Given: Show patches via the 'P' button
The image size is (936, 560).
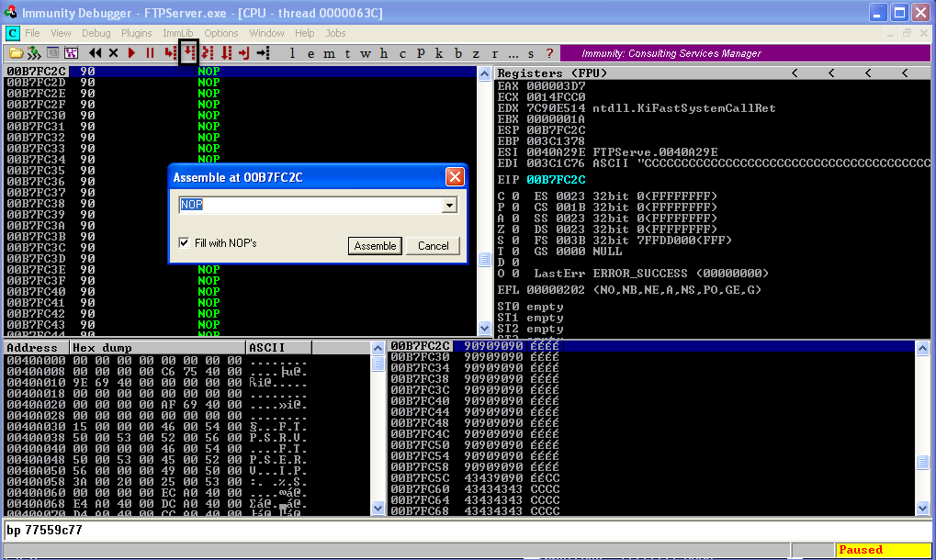Looking at the screenshot, I should coord(421,53).
